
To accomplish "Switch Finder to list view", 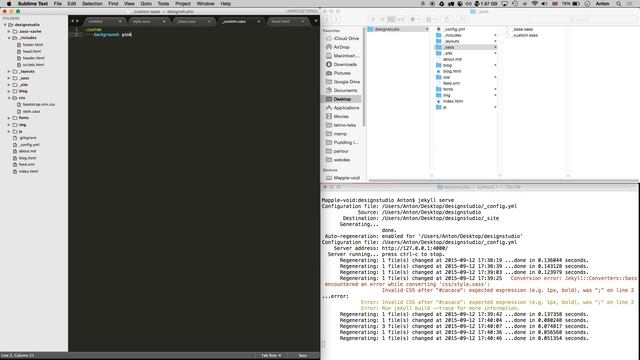I will [382, 20].
